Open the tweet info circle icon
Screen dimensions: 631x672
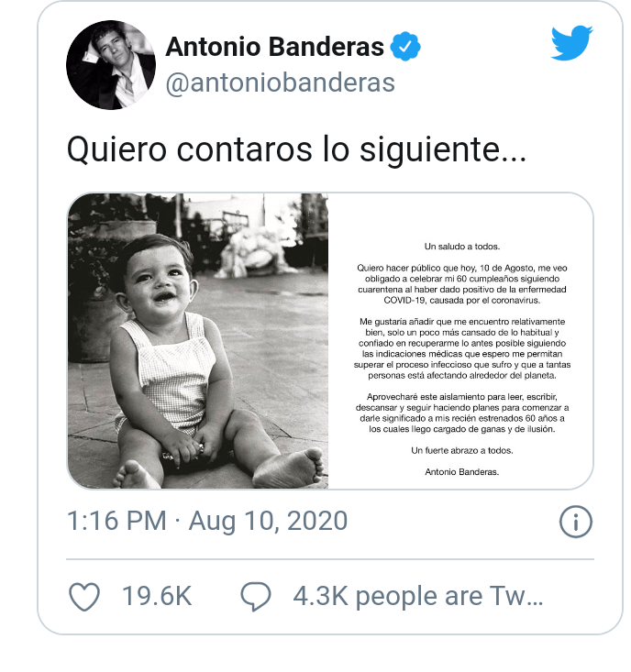[x=576, y=522]
